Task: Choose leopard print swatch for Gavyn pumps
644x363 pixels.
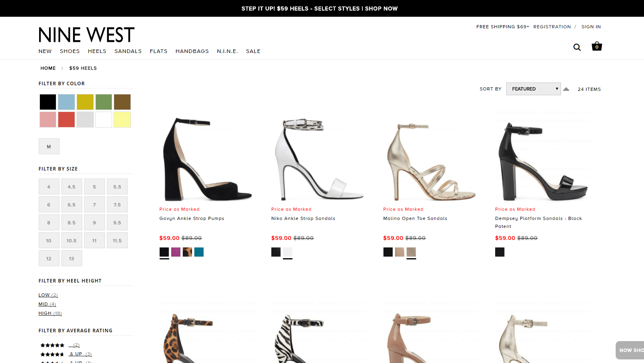Action: [188, 252]
